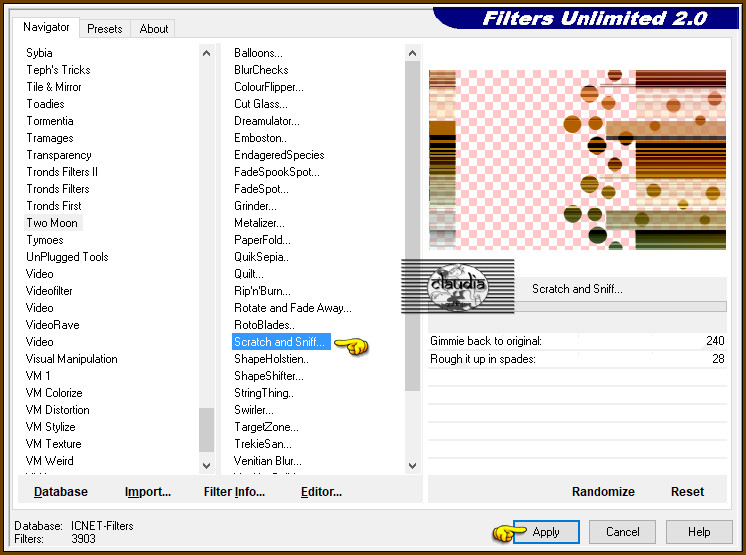Select Visual Manipulation category
This screenshot has width=746, height=555.
point(71,359)
